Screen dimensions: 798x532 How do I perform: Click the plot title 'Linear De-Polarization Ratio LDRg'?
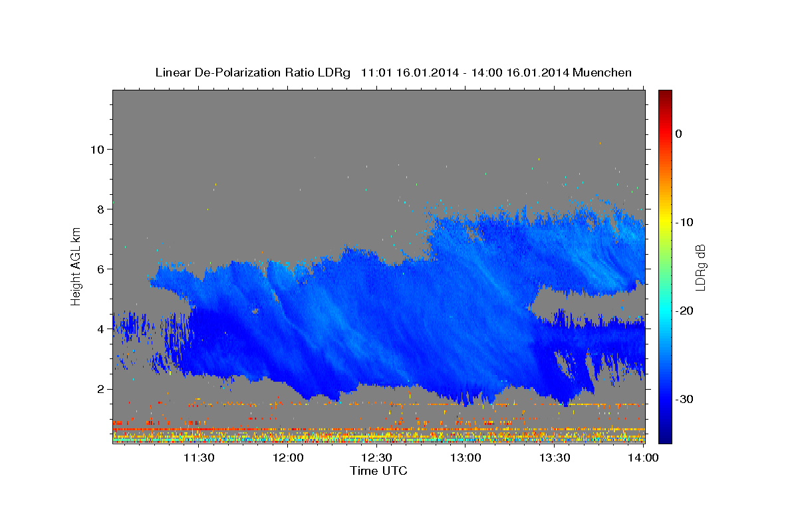(x=253, y=72)
